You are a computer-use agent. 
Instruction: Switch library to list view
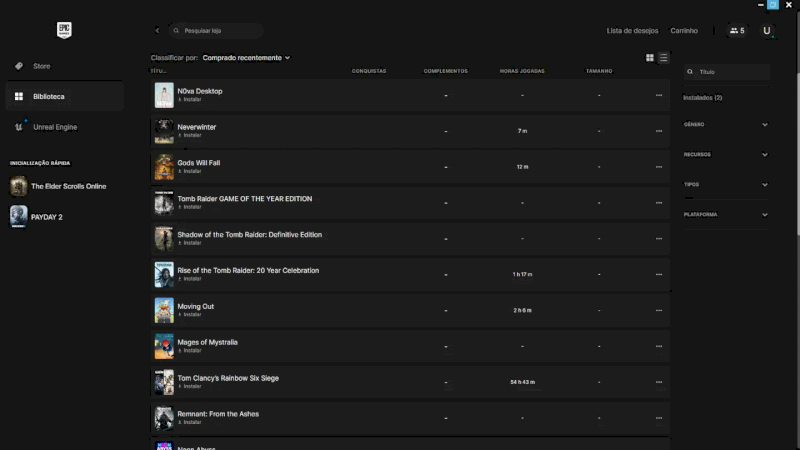point(663,58)
